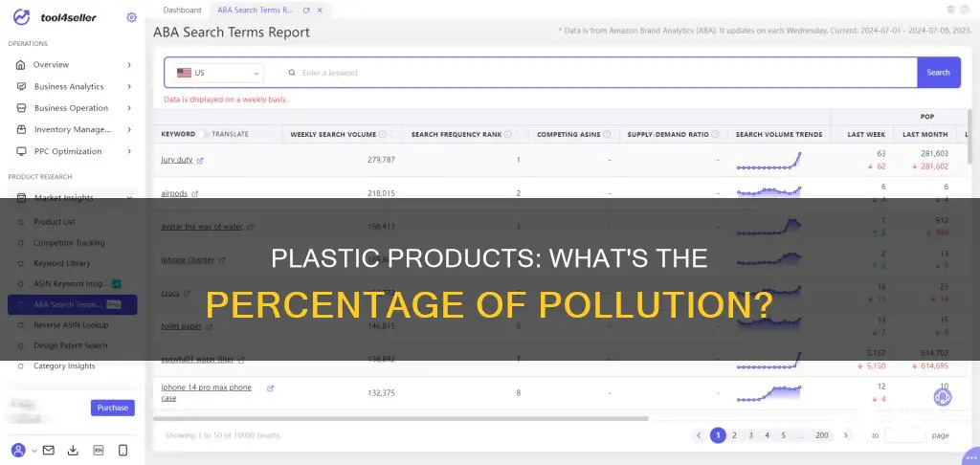Open the account dropdown arrow beside avatar

click(x=33, y=451)
